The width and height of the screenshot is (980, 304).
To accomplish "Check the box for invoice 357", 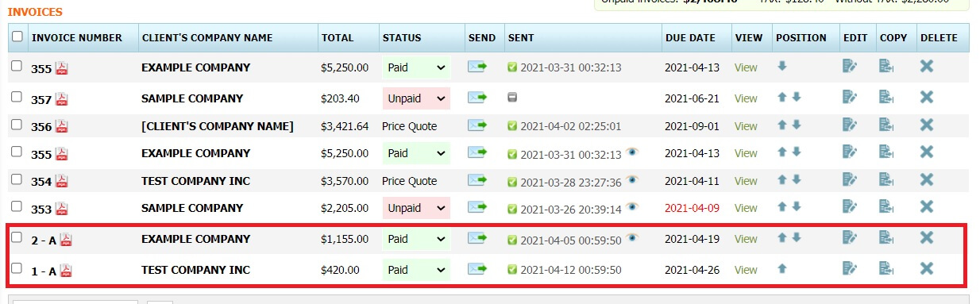I will 17,97.
